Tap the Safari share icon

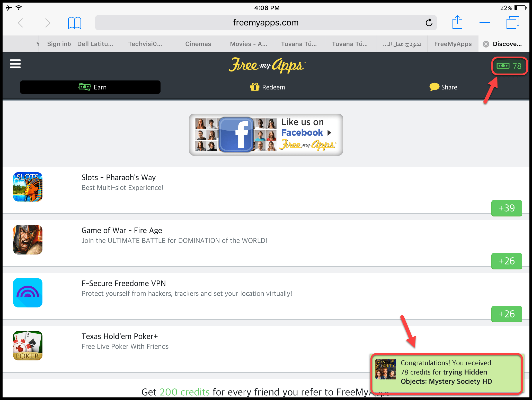click(x=457, y=23)
